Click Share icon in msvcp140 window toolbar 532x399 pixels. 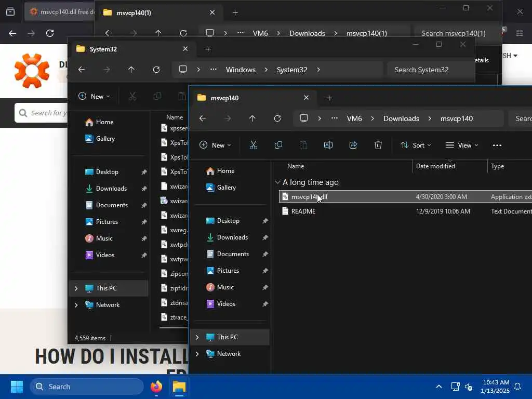click(x=353, y=145)
